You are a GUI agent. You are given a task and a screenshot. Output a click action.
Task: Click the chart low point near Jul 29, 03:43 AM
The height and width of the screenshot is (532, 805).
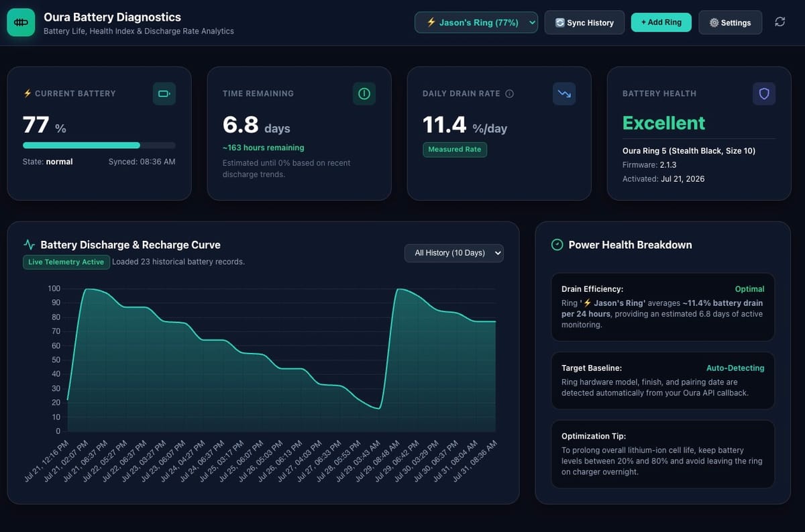coord(379,408)
